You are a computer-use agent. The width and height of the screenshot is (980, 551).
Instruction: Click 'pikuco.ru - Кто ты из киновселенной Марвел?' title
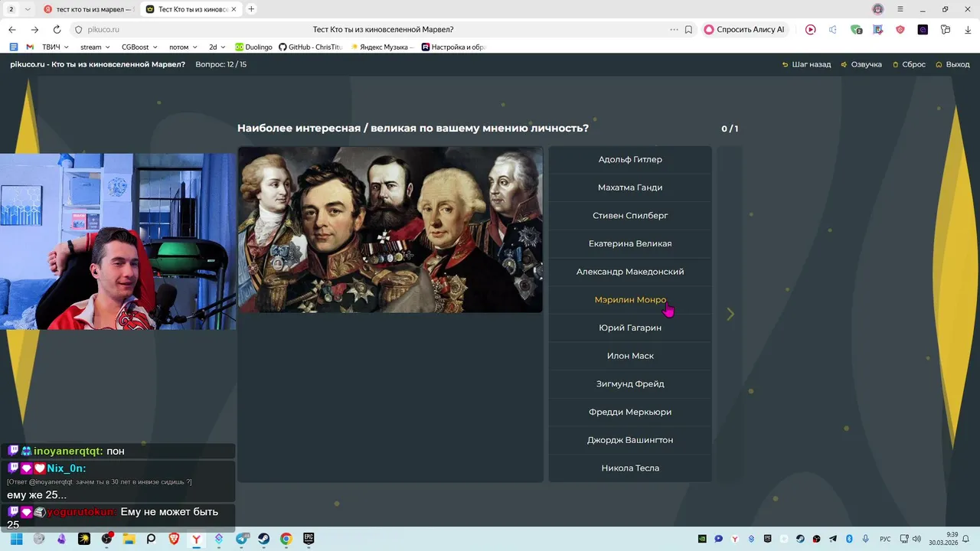tap(98, 64)
